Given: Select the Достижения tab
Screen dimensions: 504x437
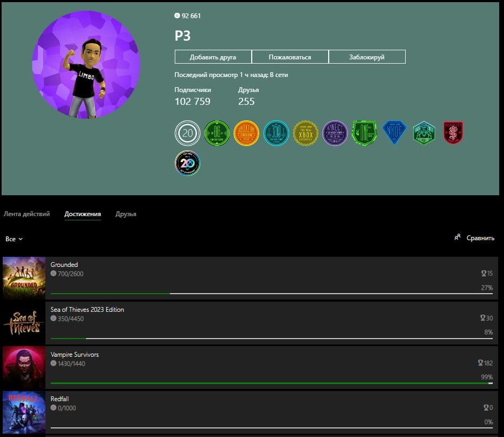Looking at the screenshot, I should click(83, 214).
